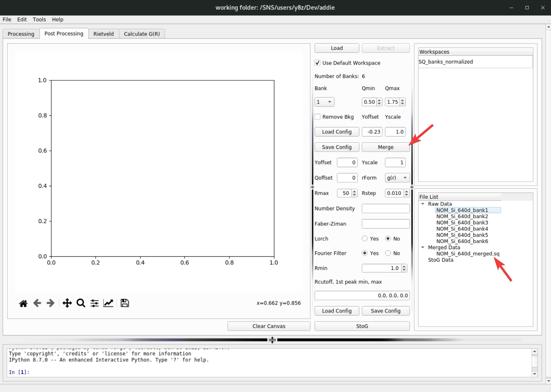Open the Edit axis curve parameters icon

108,303
